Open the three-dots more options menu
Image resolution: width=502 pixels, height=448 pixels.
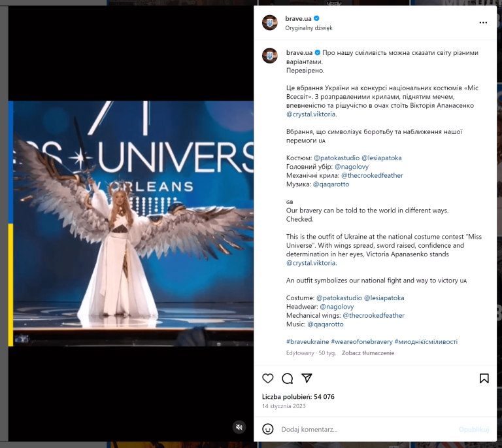483,22
